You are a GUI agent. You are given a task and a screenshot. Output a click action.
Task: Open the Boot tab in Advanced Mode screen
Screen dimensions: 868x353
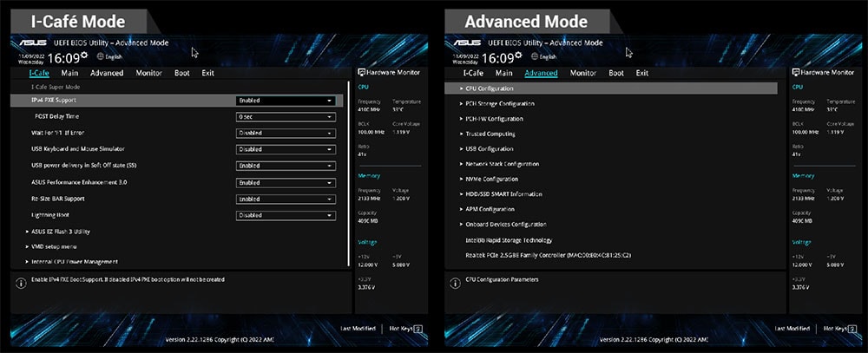[616, 73]
